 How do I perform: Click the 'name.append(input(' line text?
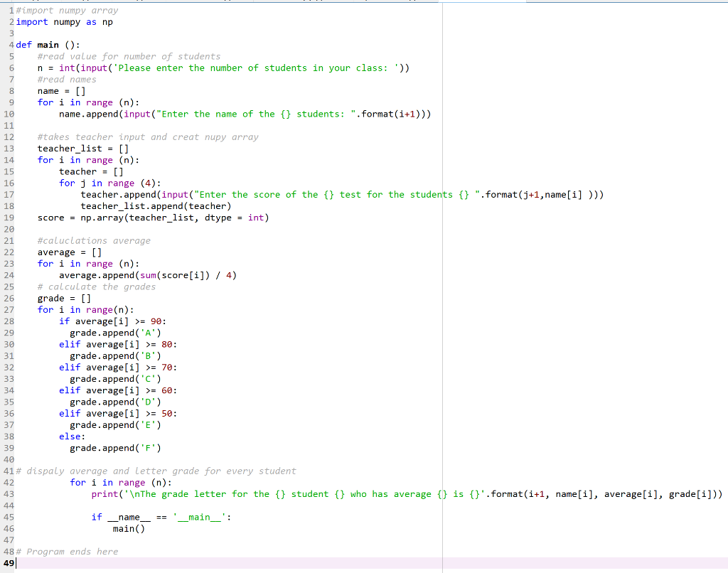pos(245,114)
